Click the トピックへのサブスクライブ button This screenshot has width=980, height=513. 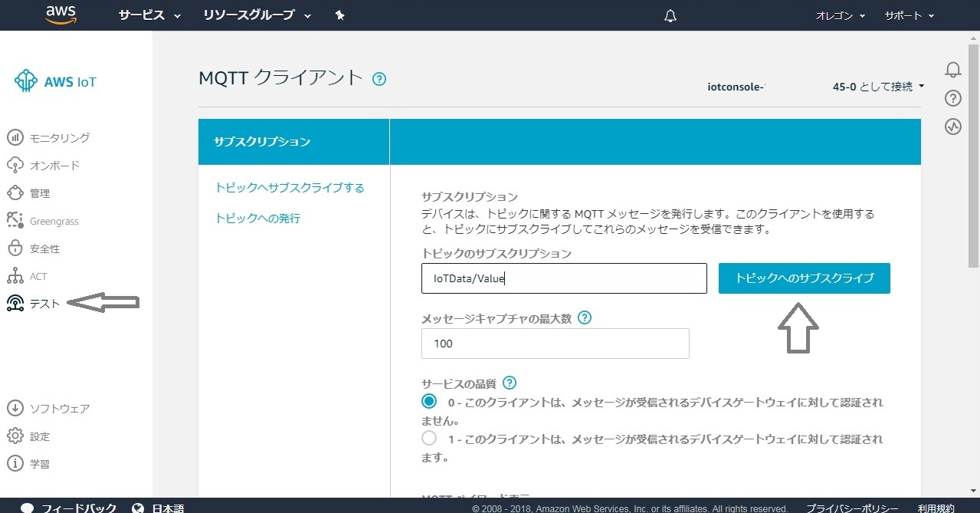click(805, 278)
